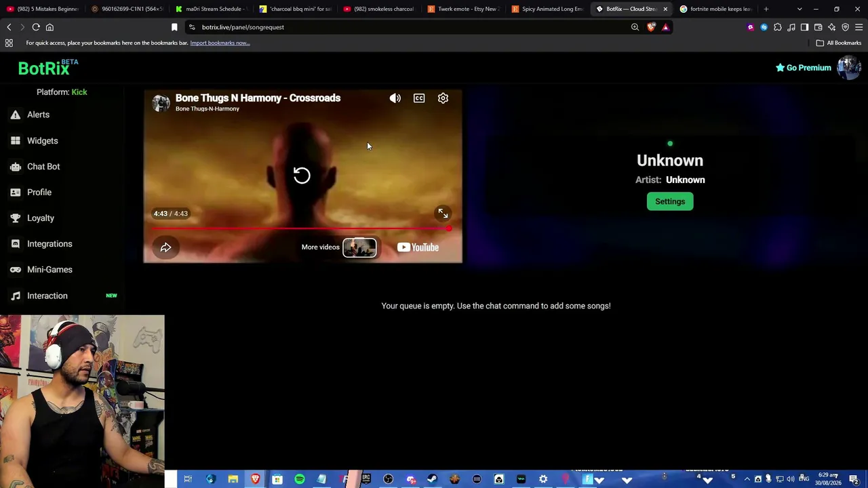The height and width of the screenshot is (488, 868).
Task: Switch to the fortnite mobile Google tab
Action: point(716,9)
